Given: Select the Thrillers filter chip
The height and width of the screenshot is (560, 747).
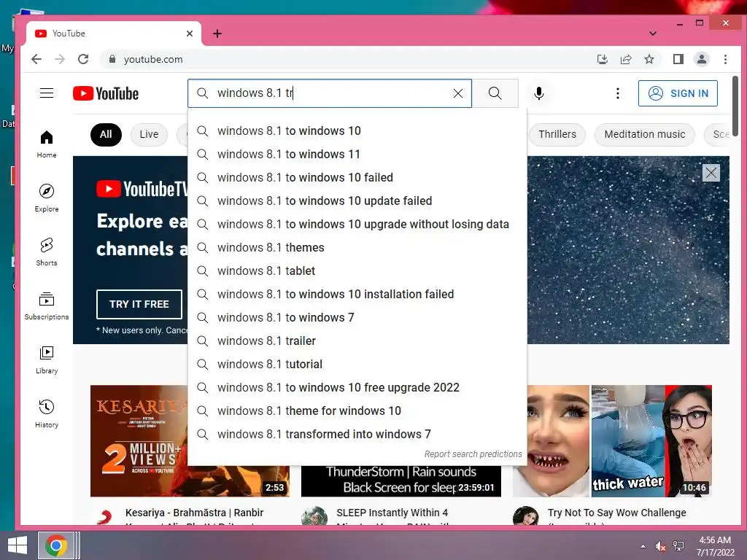Looking at the screenshot, I should click(557, 134).
